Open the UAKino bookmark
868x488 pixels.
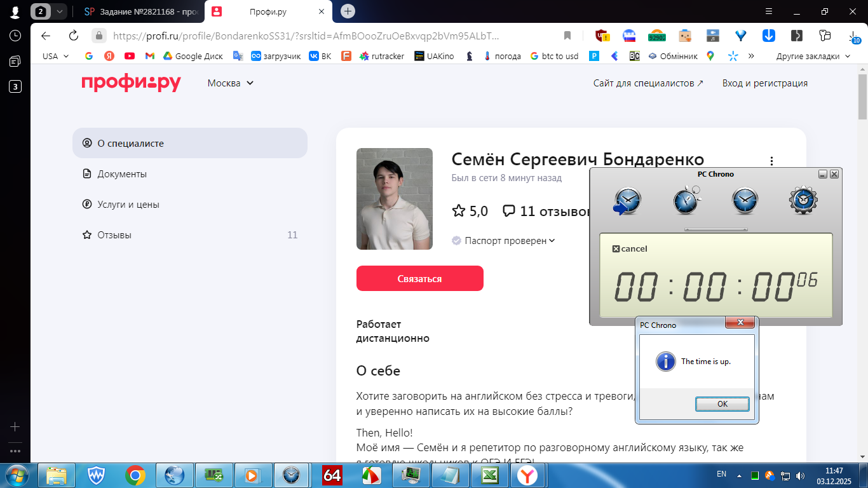[x=435, y=56]
